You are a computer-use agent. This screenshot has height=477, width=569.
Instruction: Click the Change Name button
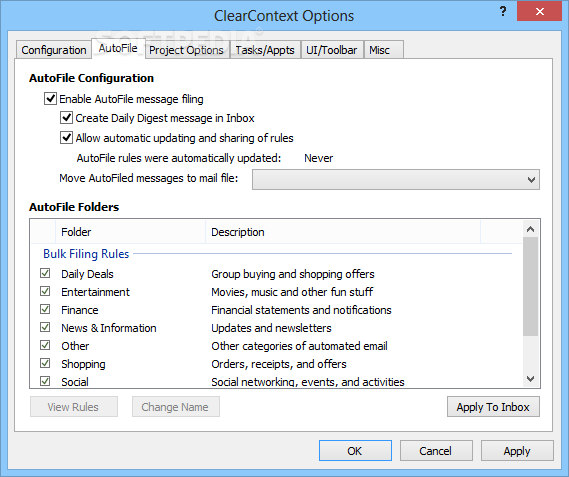(176, 407)
